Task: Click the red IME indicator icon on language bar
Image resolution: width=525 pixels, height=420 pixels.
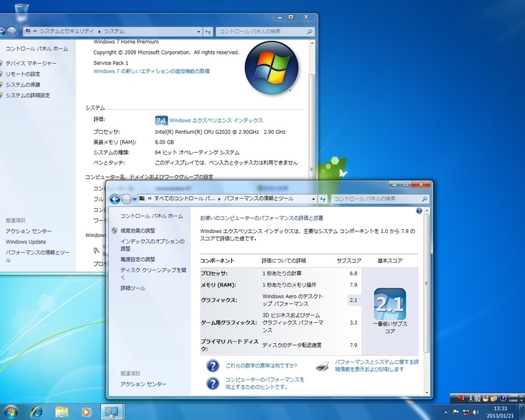Action: (x=461, y=398)
